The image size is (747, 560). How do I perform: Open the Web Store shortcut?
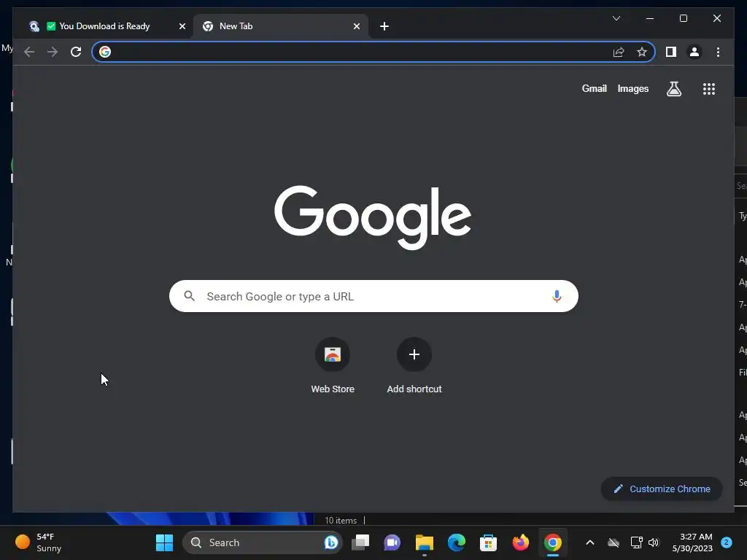(333, 366)
